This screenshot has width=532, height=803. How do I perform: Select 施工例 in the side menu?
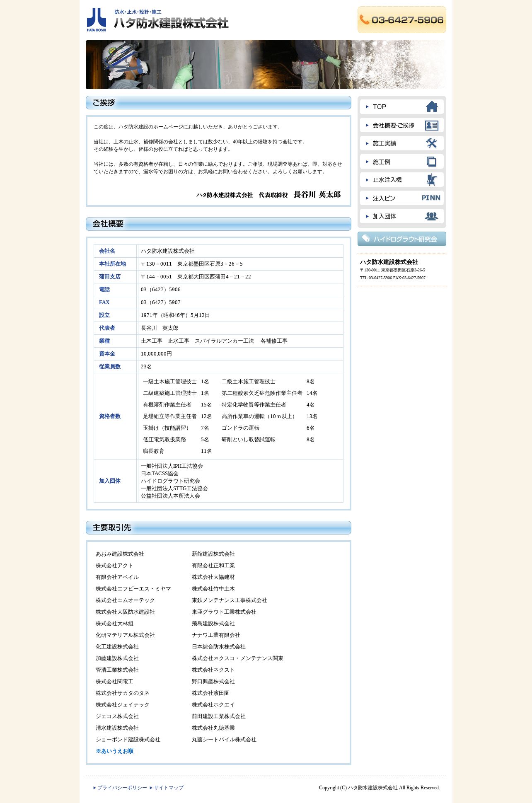point(402,162)
